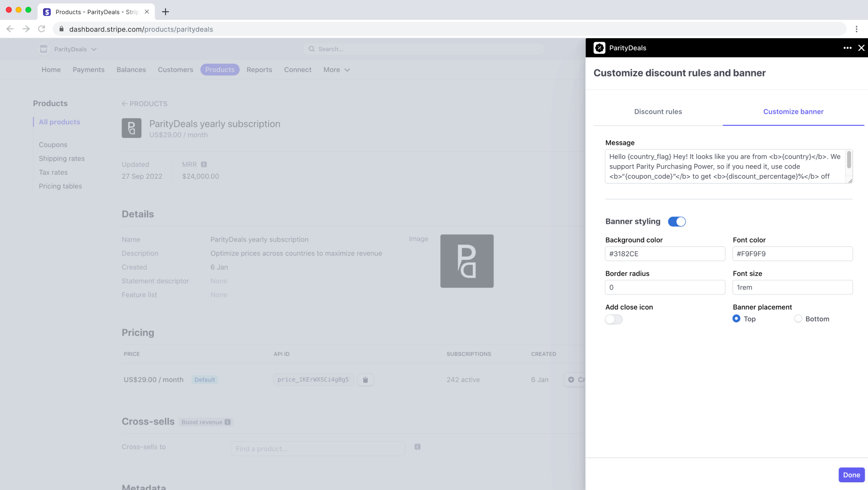Screen dimensions: 868x490
Task: Open Pricing tables from the sidebar
Action: (x=60, y=186)
